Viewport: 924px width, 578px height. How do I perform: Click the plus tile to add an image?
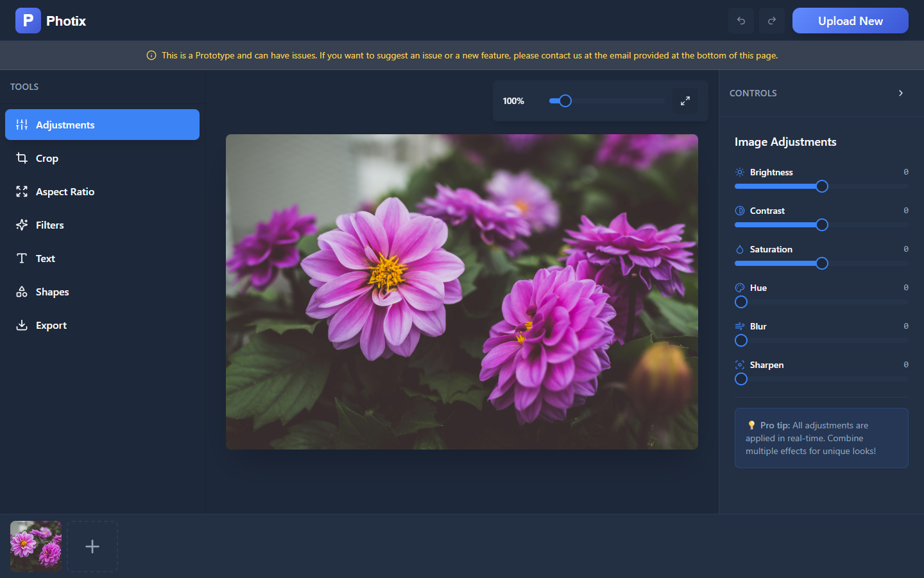92,547
